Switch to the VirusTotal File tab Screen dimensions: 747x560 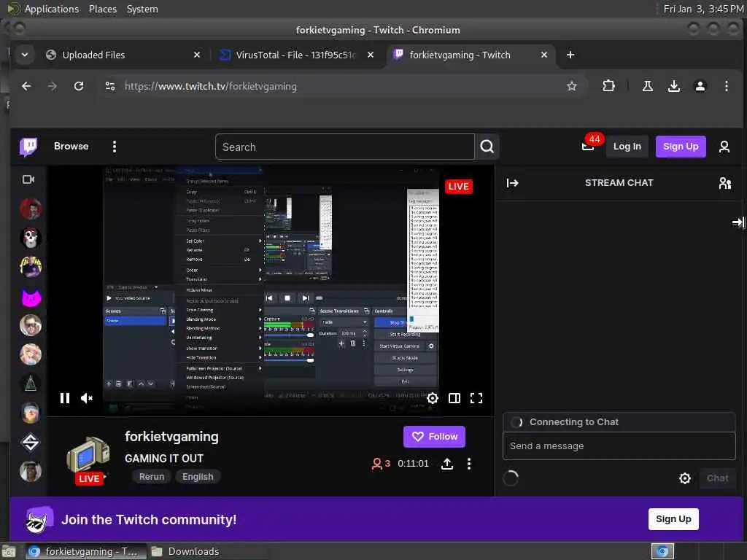[295, 55]
